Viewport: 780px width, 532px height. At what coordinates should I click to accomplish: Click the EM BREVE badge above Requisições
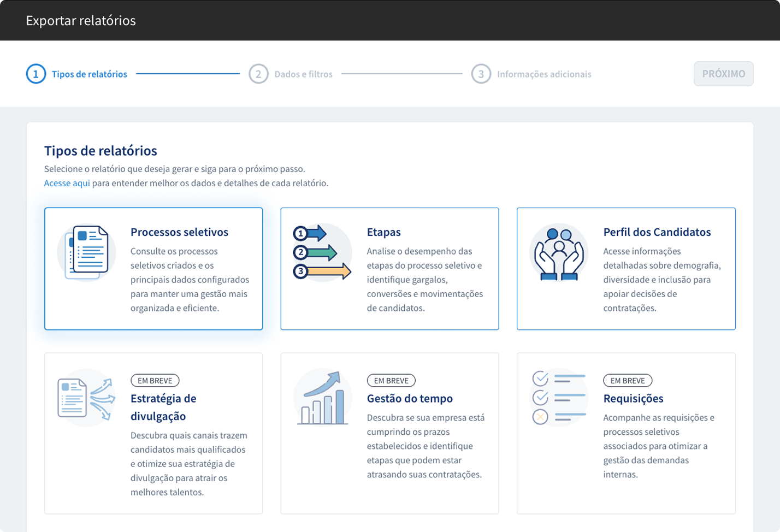pos(628,381)
